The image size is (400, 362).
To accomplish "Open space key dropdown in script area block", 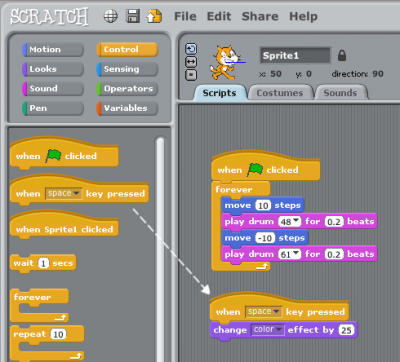I will point(263,312).
